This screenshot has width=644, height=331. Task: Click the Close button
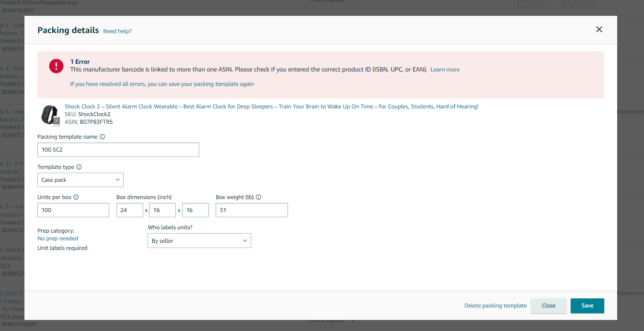tap(549, 306)
